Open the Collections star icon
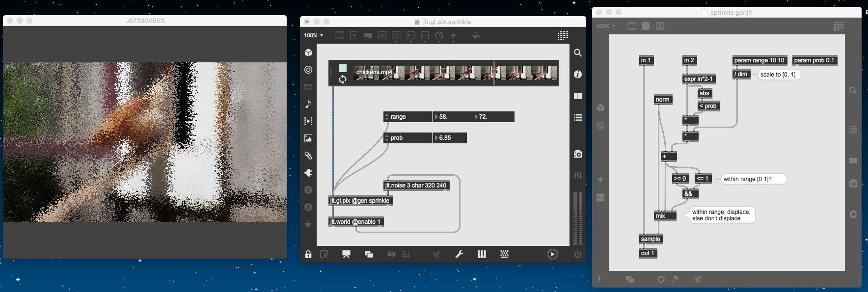This screenshot has height=292, width=868. (308, 224)
